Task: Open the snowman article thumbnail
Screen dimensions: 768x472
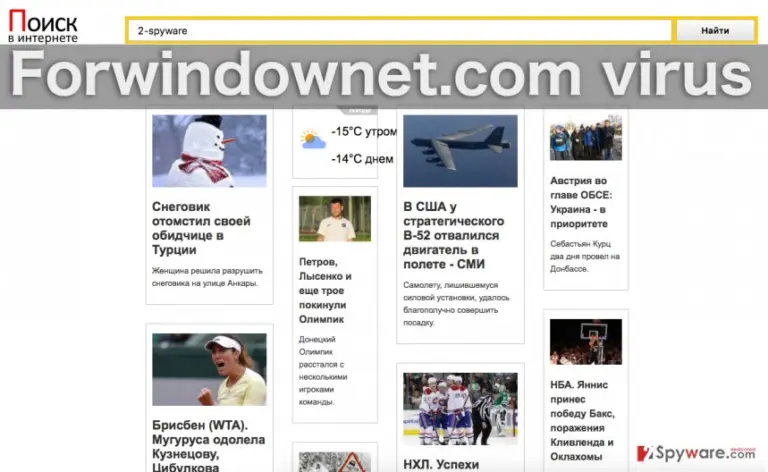Action: point(209,151)
